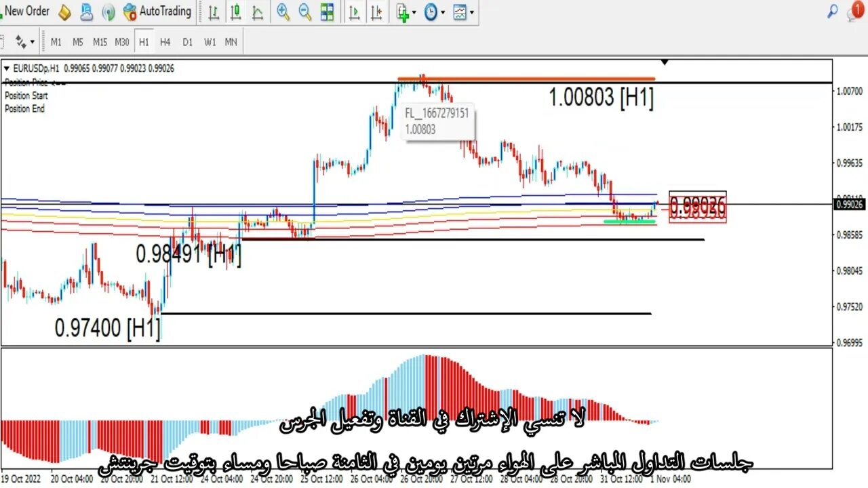Screen dimensions: 868x488
Task: Open the notification icon with the red 1 badge
Action: click(x=857, y=11)
